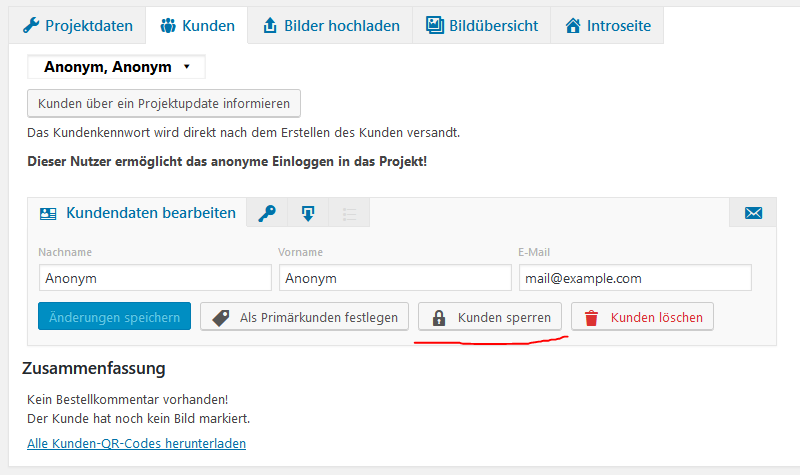Delete customer via Kunden löschen
Viewport: 800px width, 475px height.
(x=643, y=317)
